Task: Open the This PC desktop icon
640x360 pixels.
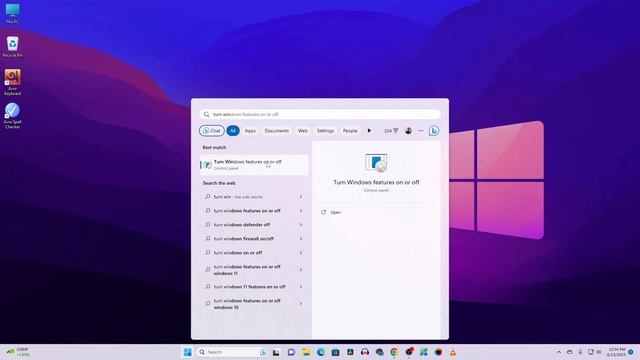Action: [12, 13]
